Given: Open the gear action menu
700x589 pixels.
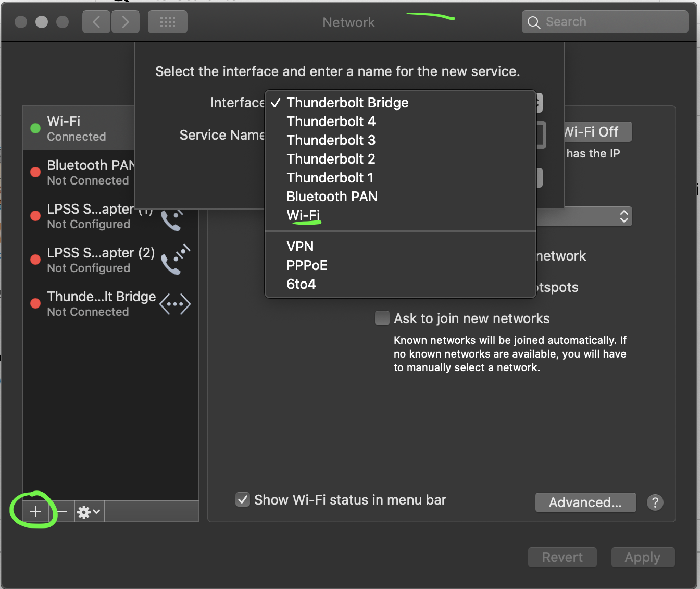Looking at the screenshot, I should [x=89, y=512].
